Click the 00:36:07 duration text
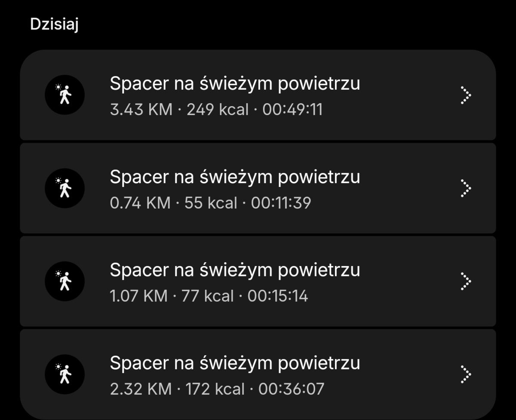The height and width of the screenshot is (420, 516). click(291, 389)
